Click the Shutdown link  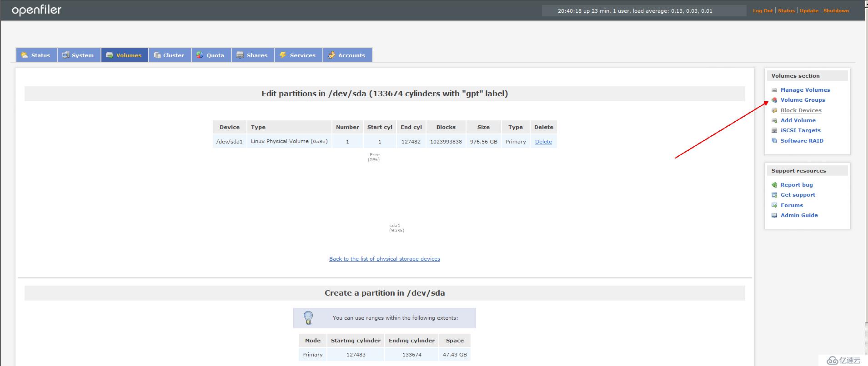pos(836,10)
